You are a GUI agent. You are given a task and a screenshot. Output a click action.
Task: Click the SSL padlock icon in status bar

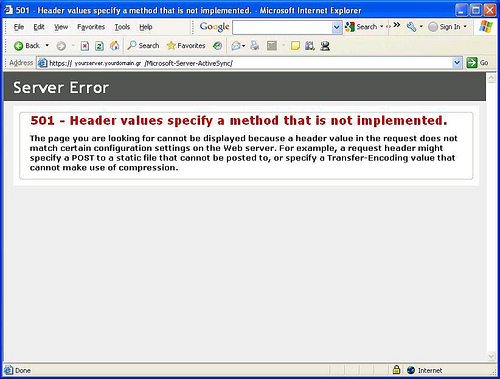tap(396, 369)
